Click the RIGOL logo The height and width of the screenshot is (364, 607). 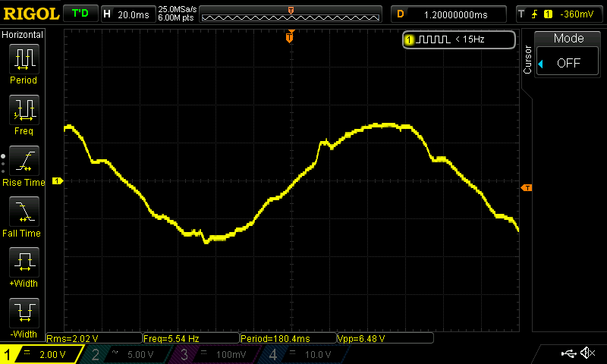[31, 14]
